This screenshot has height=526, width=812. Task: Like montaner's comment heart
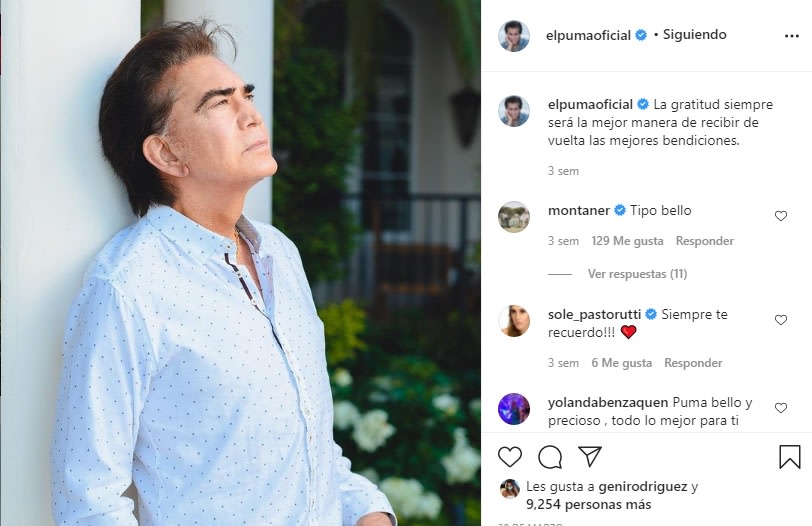781,216
